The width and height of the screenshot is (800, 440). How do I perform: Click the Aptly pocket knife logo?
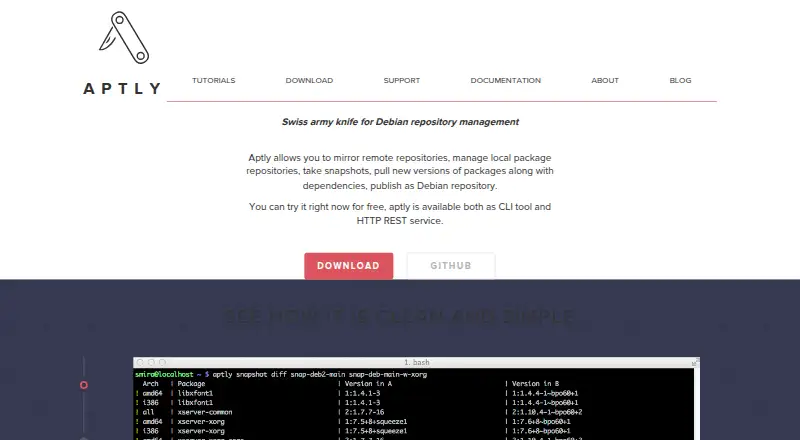coord(124,37)
